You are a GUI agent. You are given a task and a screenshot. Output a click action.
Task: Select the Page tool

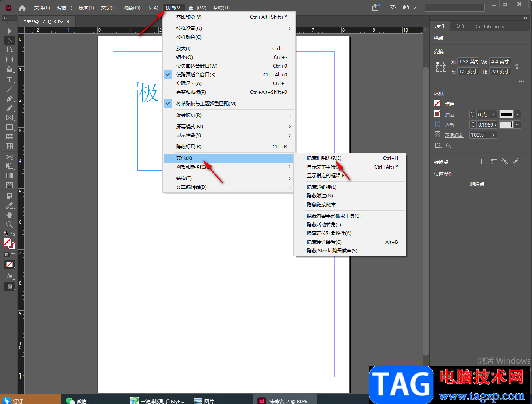pyautogui.click(x=10, y=50)
